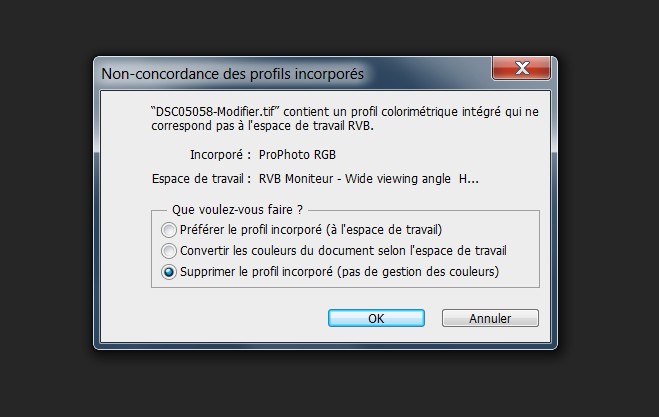Click the 'Incorporé :' label
The height and width of the screenshot is (417, 659).
221,155
